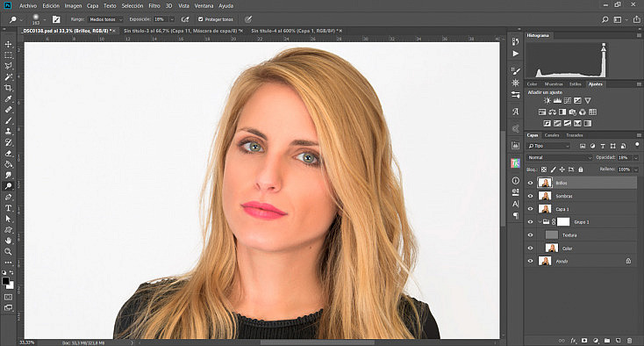644x346 pixels.
Task: Add a Brightness/Contrast adjustment
Action: pyautogui.click(x=547, y=100)
